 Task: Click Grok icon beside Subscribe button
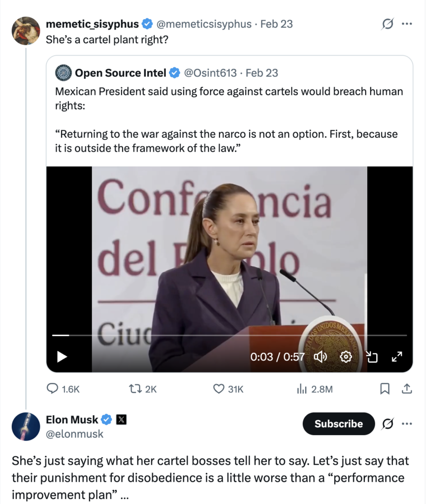click(387, 423)
